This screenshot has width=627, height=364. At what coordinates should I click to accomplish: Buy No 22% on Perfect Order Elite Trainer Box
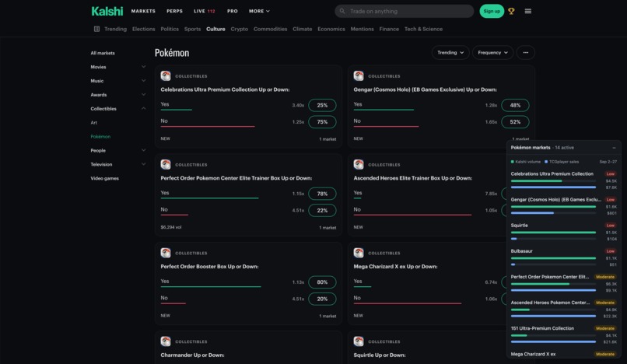322,211
